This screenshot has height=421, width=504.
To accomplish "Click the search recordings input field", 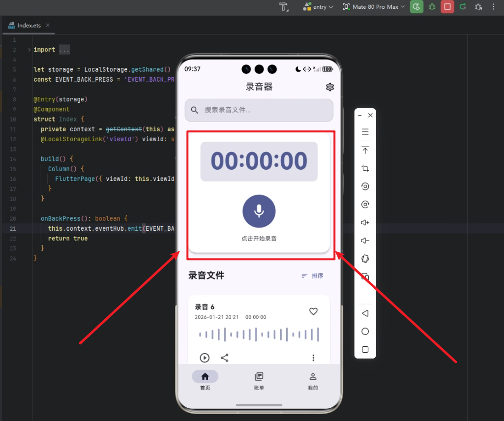I will tap(259, 110).
